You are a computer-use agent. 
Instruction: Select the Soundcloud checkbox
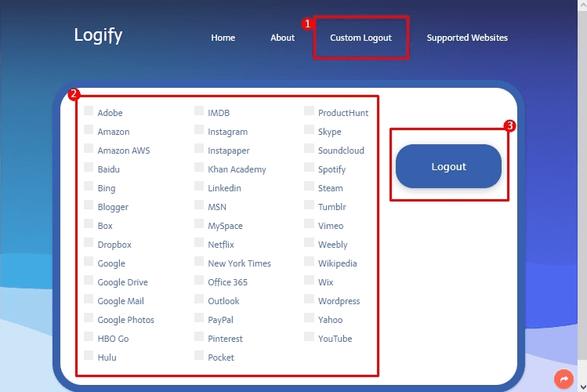pyautogui.click(x=310, y=148)
